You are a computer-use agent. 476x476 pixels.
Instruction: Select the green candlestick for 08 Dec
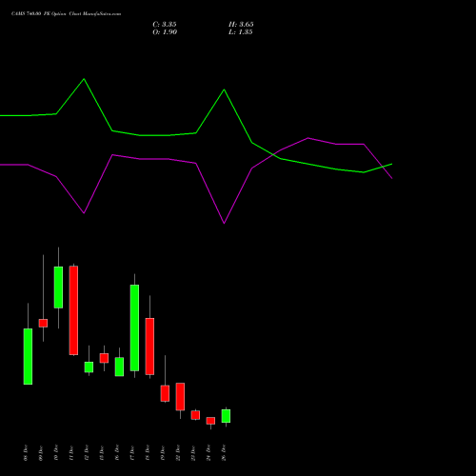coord(28,356)
